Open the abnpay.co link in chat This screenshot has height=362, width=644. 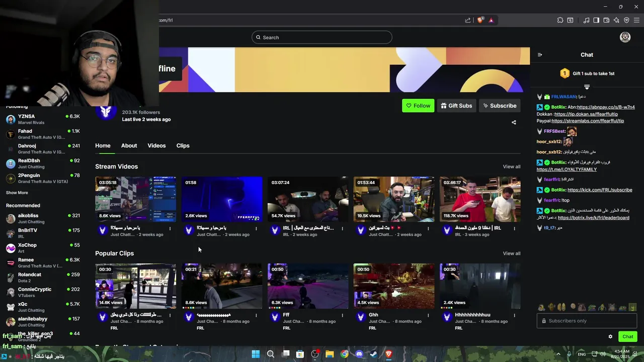(x=606, y=107)
